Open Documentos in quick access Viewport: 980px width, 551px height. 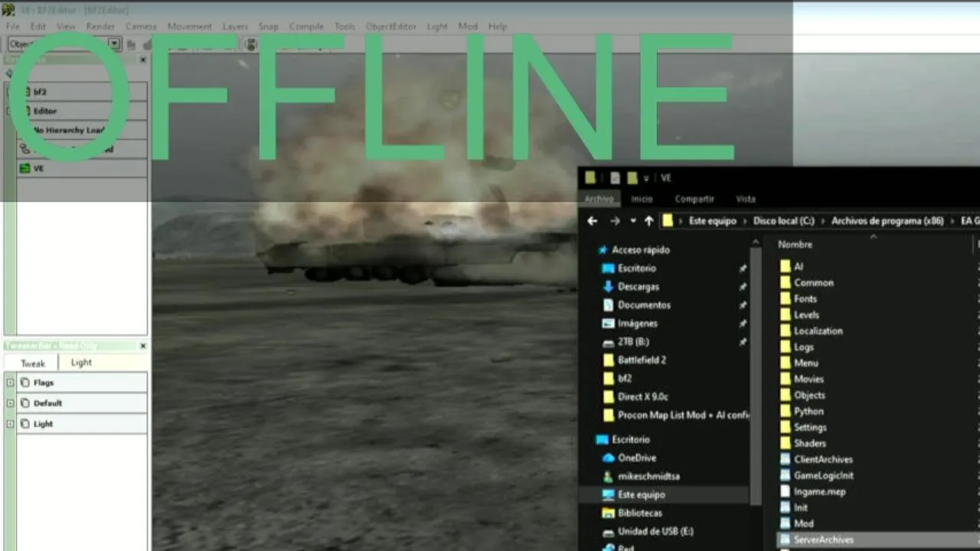(x=644, y=305)
